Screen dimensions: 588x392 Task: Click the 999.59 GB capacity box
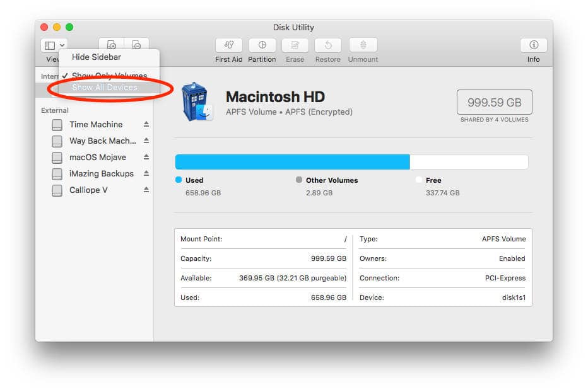pos(494,102)
